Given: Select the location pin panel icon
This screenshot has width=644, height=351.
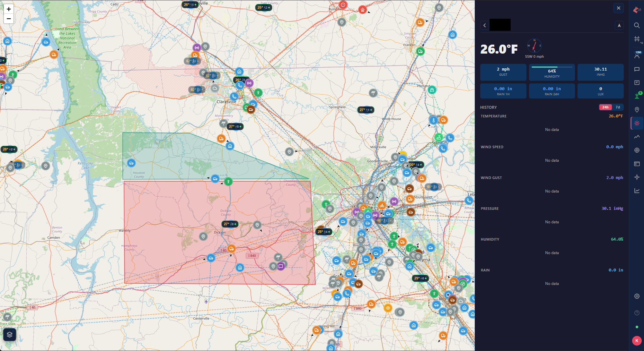Looking at the screenshot, I should point(637,109).
